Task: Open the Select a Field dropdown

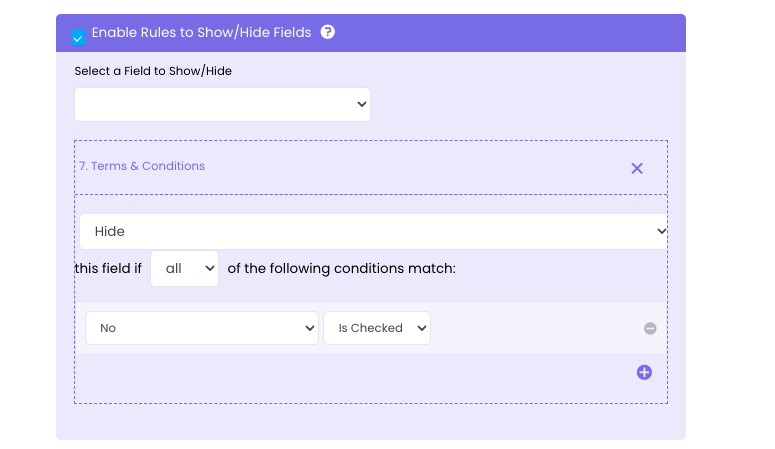Action: 222,104
